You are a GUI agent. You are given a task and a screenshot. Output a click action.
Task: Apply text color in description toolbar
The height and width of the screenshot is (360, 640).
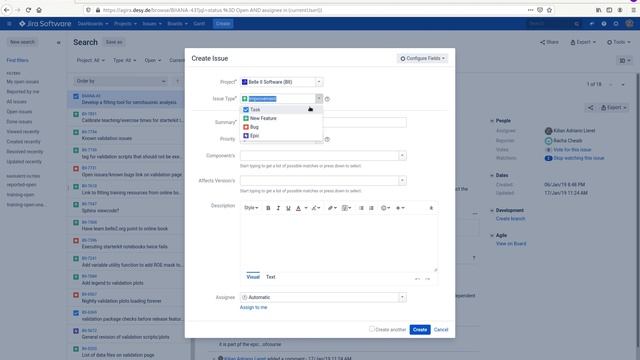click(x=298, y=208)
